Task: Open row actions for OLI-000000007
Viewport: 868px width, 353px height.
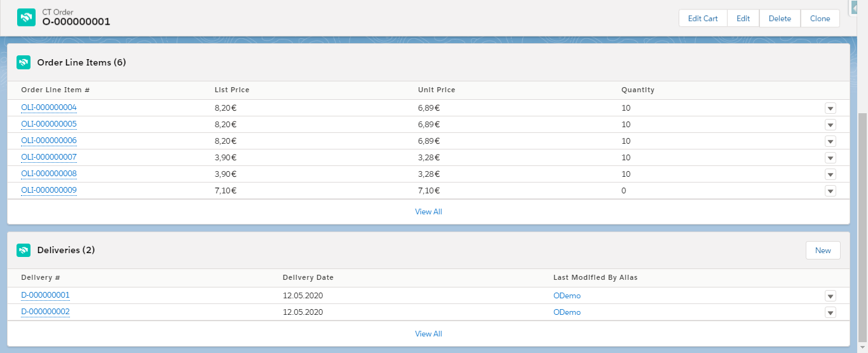Action: (x=830, y=158)
